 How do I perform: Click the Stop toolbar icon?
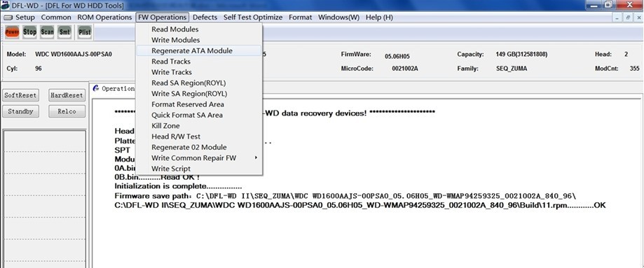coord(29,32)
